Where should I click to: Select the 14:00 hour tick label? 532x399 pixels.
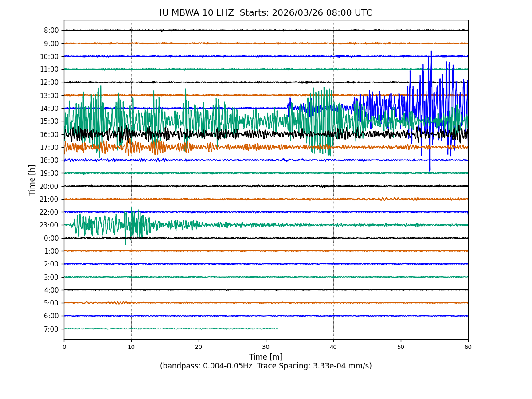[49, 108]
